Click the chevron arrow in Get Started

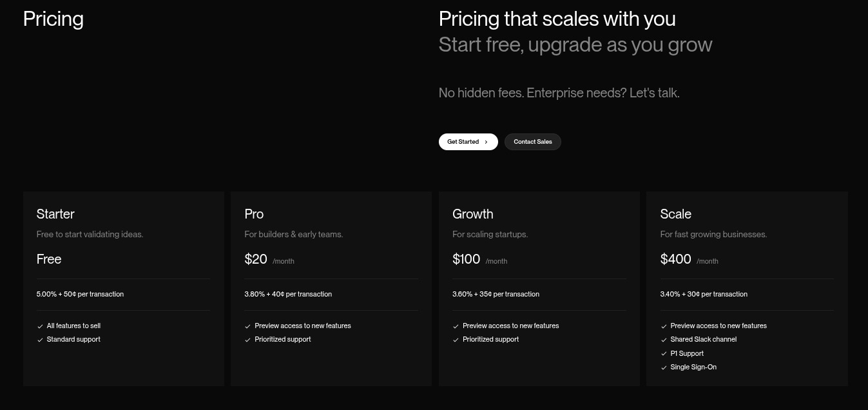(486, 142)
